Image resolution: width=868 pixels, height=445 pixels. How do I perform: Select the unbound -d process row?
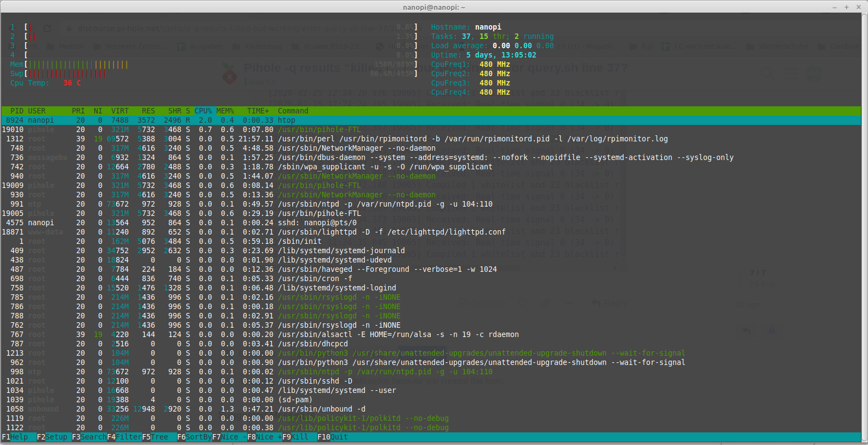431,409
